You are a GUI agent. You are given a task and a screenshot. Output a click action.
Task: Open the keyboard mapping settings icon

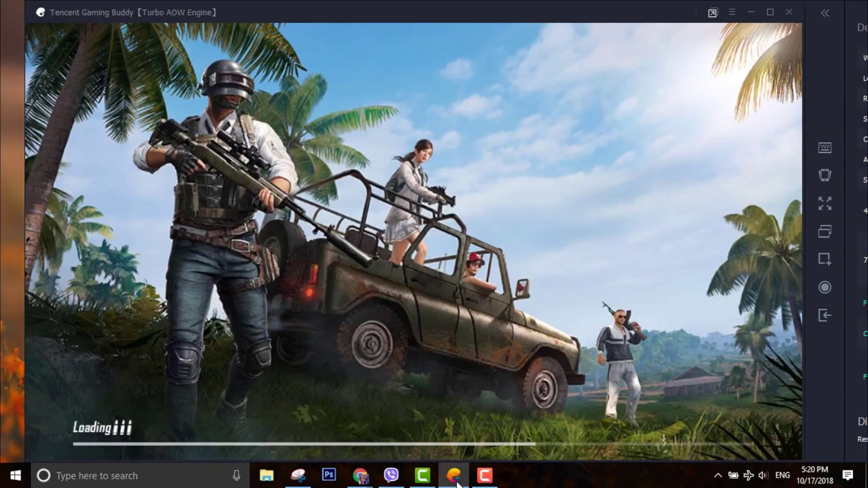tap(825, 148)
